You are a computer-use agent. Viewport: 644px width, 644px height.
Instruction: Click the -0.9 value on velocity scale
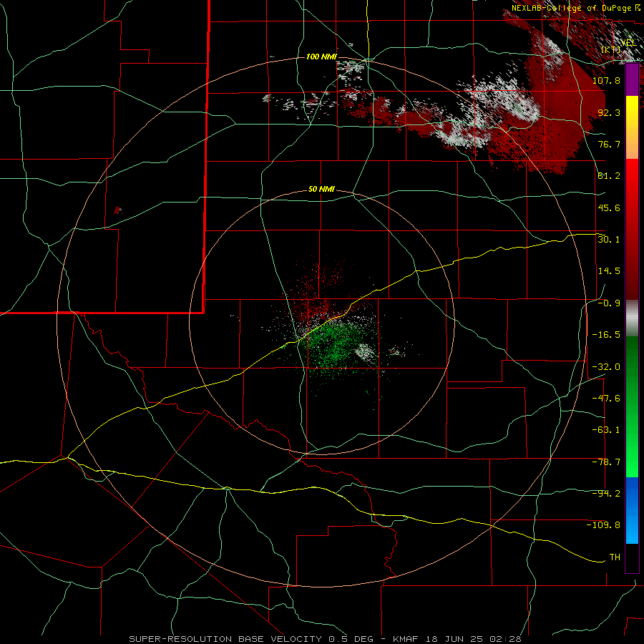[x=609, y=303]
